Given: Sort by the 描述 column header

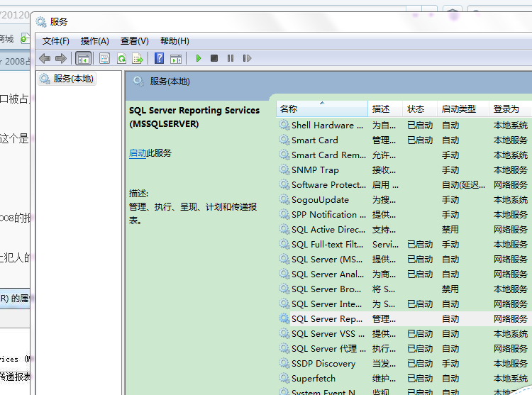Looking at the screenshot, I should point(385,109).
